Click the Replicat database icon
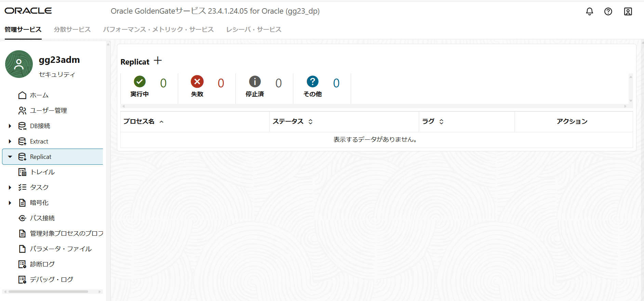The image size is (644, 301). point(22,156)
